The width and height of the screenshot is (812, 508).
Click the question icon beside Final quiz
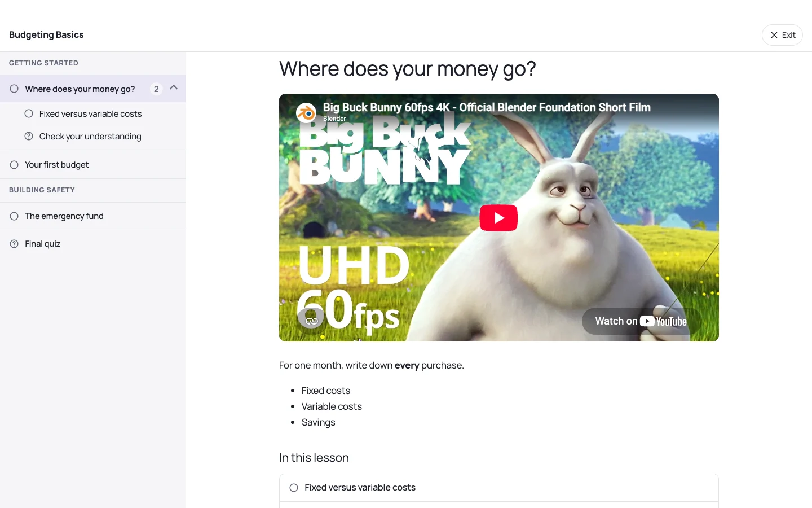point(14,244)
